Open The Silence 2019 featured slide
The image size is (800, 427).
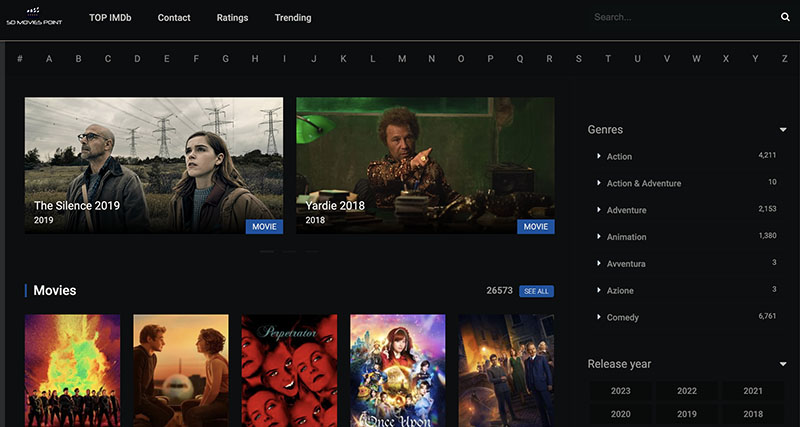154,166
